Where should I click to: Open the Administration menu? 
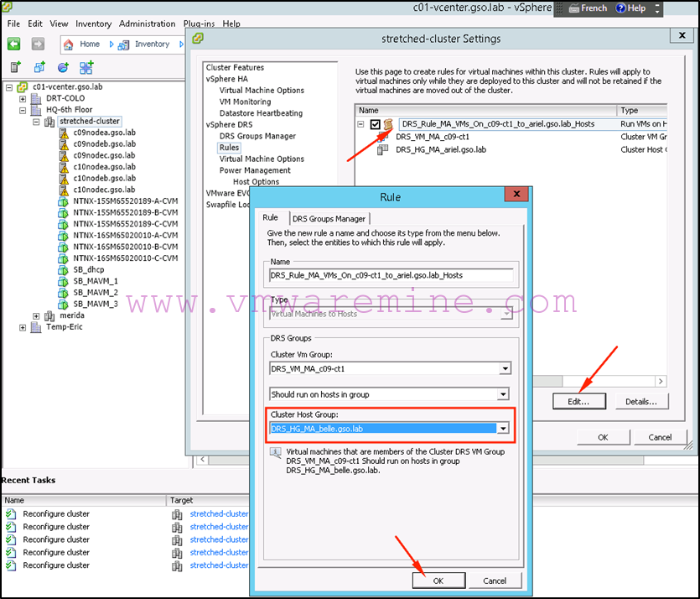(147, 23)
